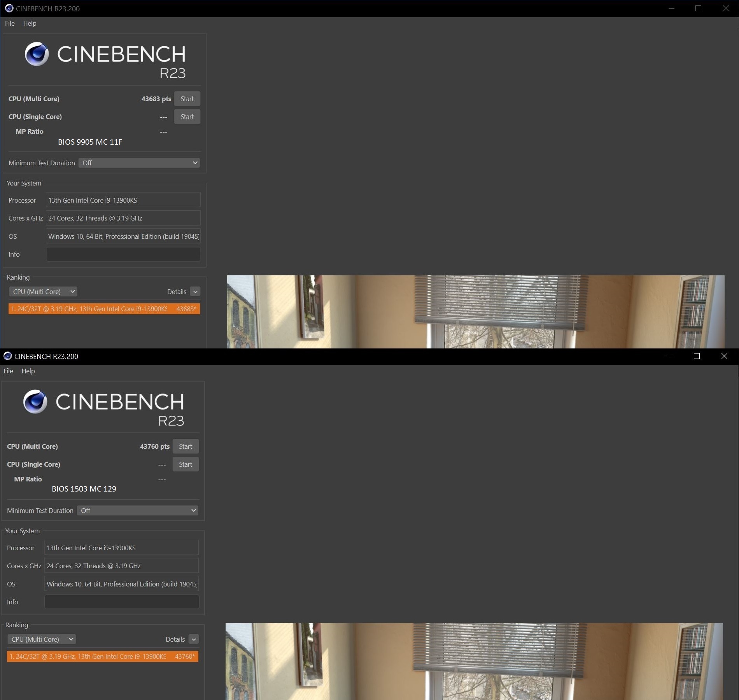Click OS field in top window
Image resolution: width=739 pixels, height=700 pixels.
(x=123, y=236)
